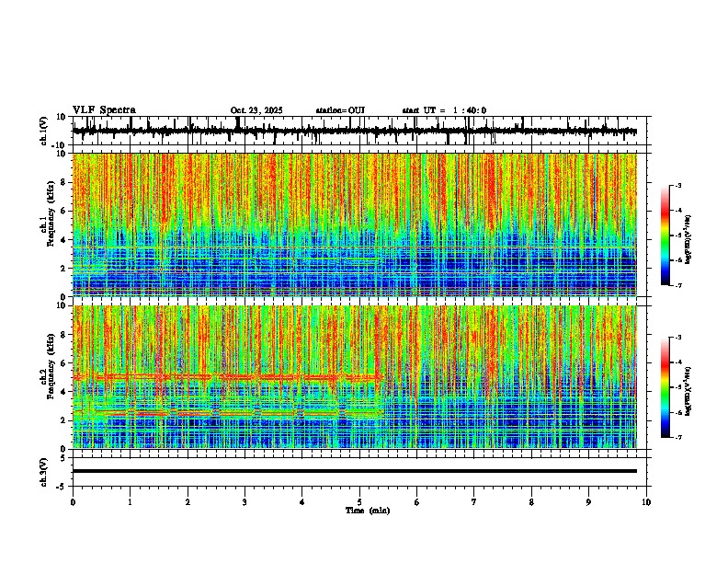Image resolution: width=728 pixels, height=563 pixels.
Task: Click the "VLF Spectra" plot title
Action: pyautogui.click(x=104, y=110)
